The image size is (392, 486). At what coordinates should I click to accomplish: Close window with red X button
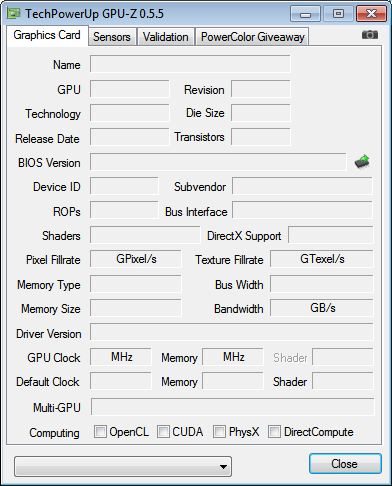click(x=371, y=14)
